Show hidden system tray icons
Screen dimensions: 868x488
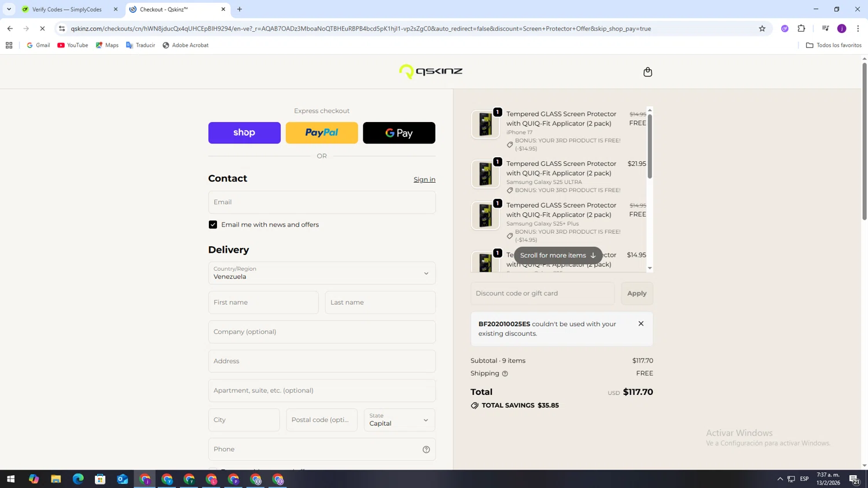point(780,479)
